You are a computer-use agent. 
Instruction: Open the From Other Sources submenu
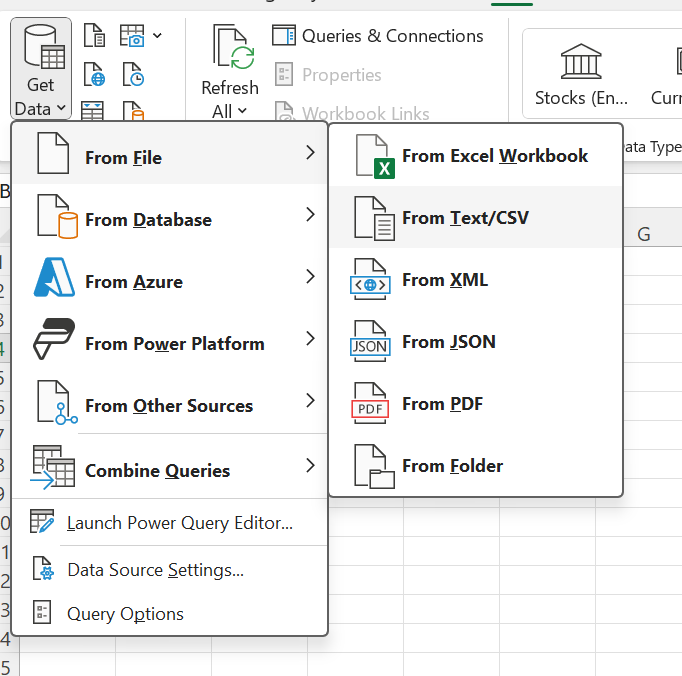[x=170, y=401]
